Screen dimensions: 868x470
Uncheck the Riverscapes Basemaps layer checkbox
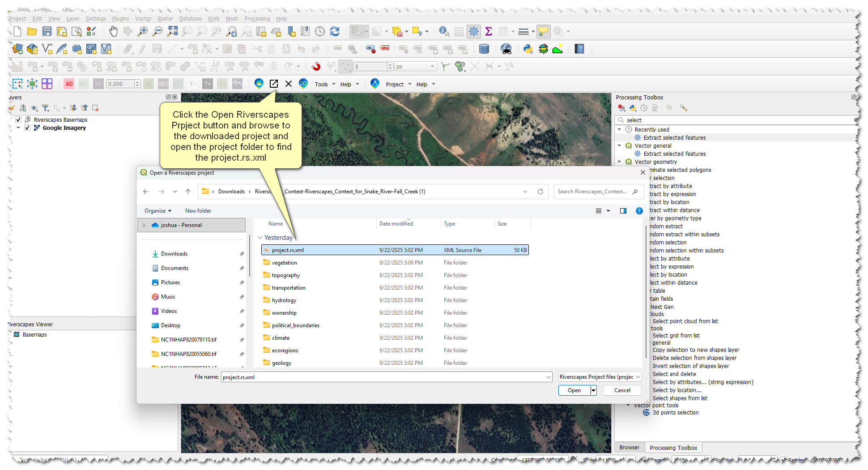[18, 120]
